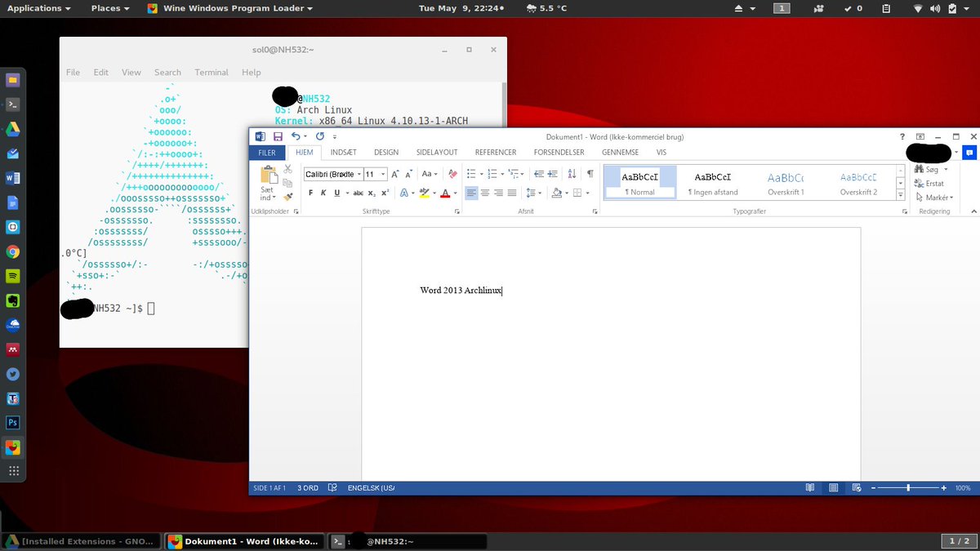
Task: Sort text with the A-Z icon
Action: (x=572, y=174)
